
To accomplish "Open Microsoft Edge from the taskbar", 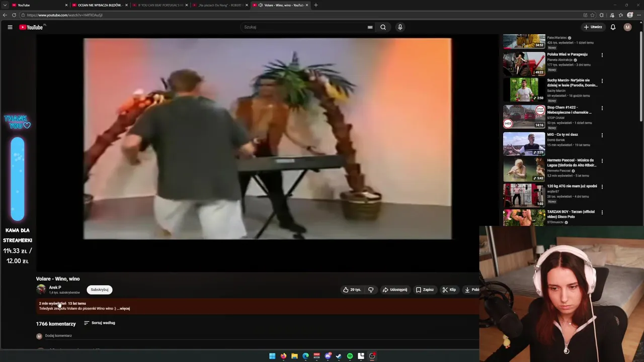I will [305, 356].
